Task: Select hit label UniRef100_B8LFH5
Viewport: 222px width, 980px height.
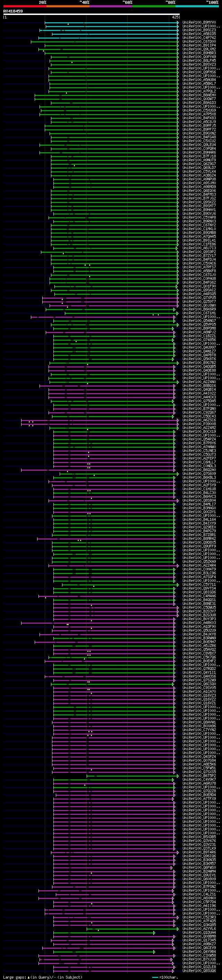Action: [x=199, y=60]
